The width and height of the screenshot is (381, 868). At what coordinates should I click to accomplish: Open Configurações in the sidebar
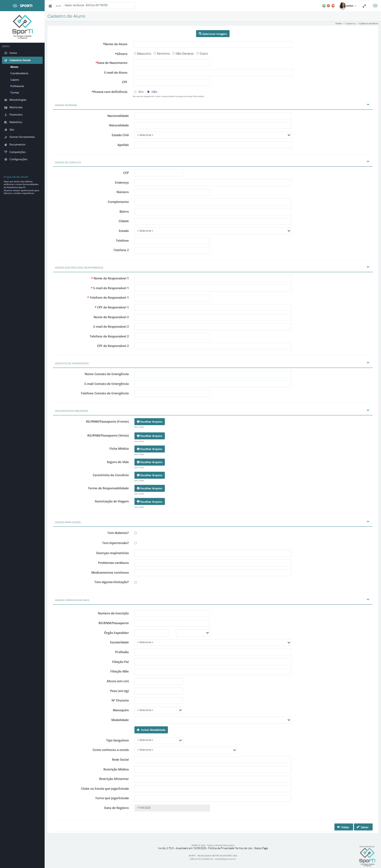pyautogui.click(x=18, y=159)
